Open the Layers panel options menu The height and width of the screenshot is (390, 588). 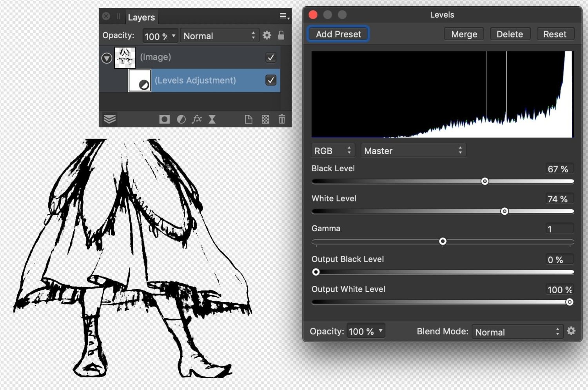pyautogui.click(x=284, y=16)
